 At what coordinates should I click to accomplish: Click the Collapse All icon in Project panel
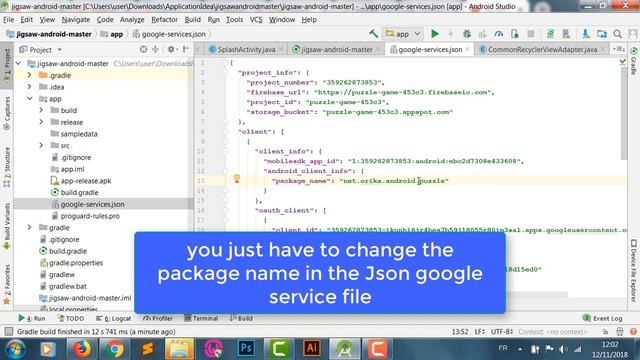pos(156,49)
